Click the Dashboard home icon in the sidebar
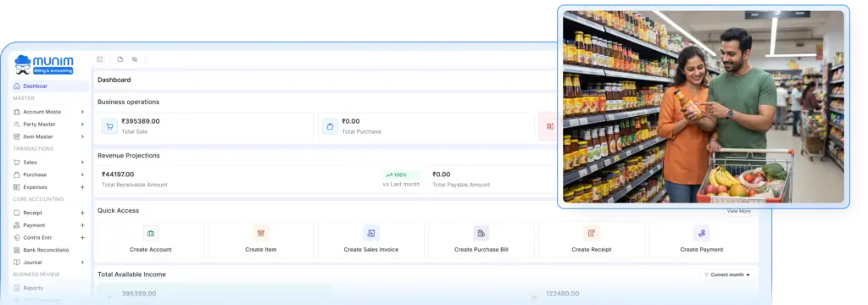Viewport: 868px width, 305px height. point(17,86)
